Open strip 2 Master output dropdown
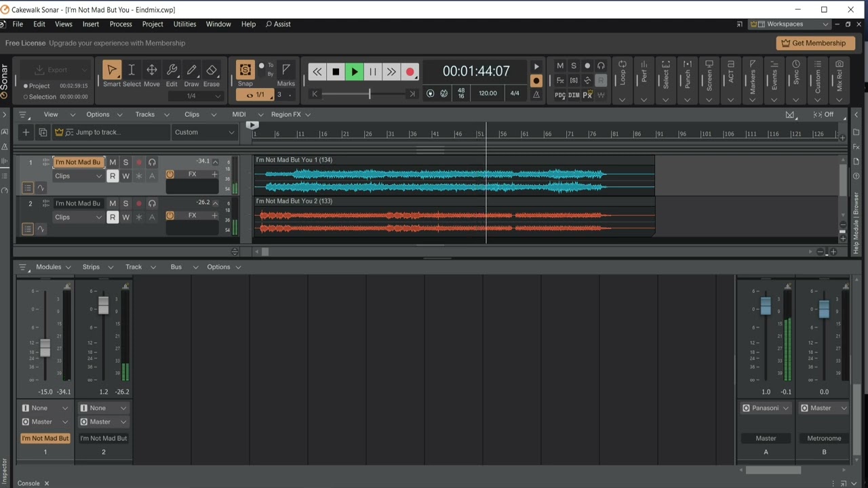The height and width of the screenshot is (488, 868). [x=104, y=422]
